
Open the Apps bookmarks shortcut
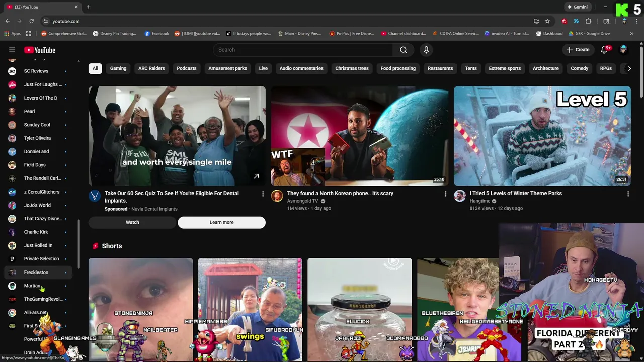click(x=13, y=34)
